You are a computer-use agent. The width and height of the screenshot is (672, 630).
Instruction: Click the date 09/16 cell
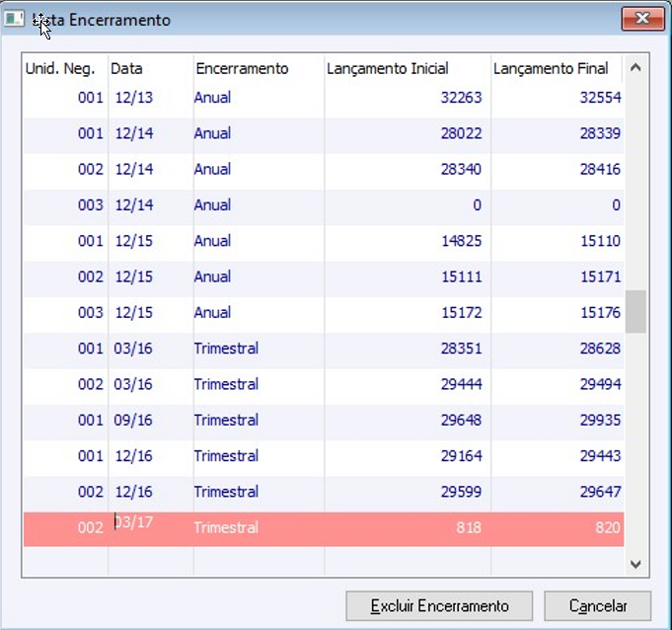[x=133, y=420]
